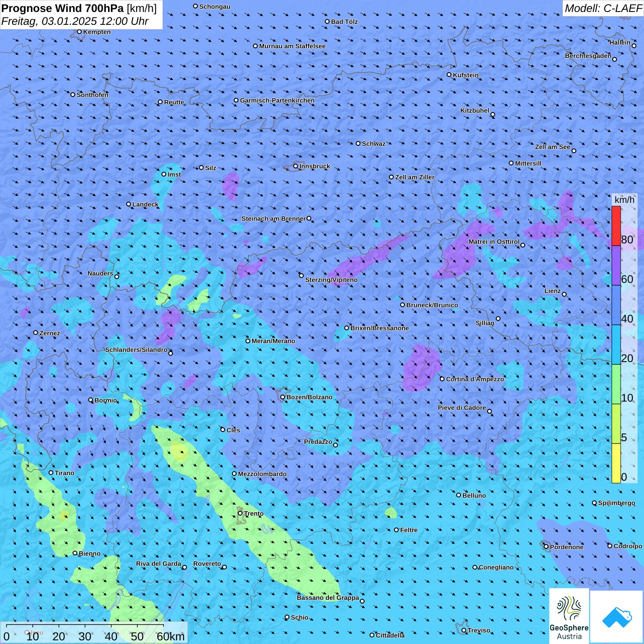
Task: Click the Kufstein location dot
Action: point(449,75)
